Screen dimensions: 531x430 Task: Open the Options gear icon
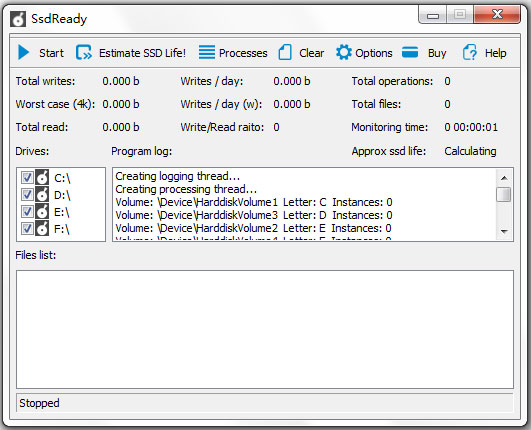pos(344,52)
